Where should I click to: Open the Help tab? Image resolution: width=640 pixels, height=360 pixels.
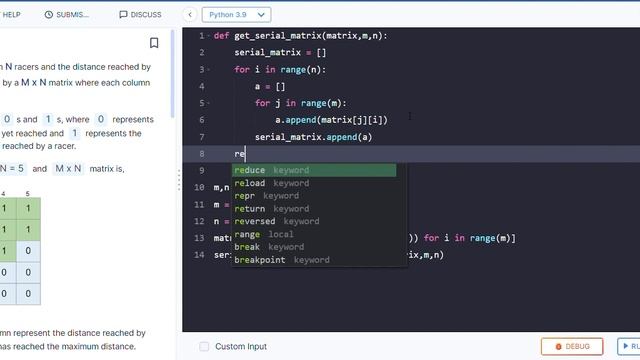pyautogui.click(x=11, y=15)
